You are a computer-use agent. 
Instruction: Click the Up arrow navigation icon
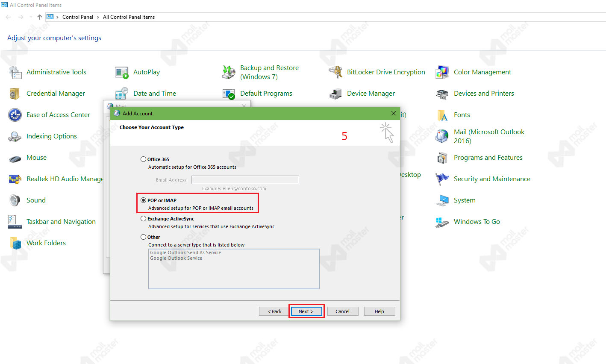click(39, 17)
